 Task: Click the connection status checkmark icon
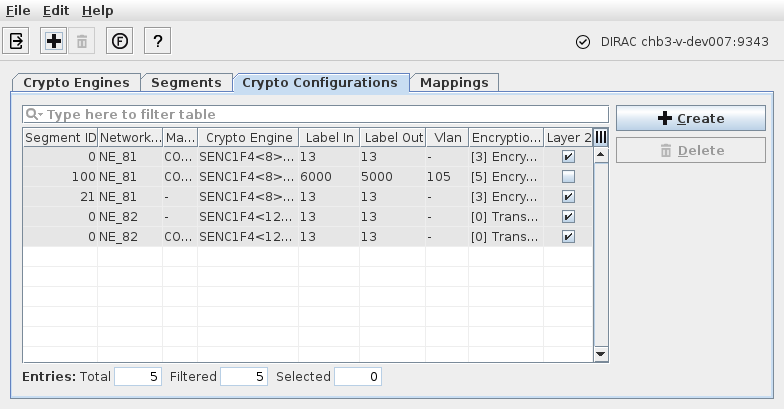[x=583, y=42]
